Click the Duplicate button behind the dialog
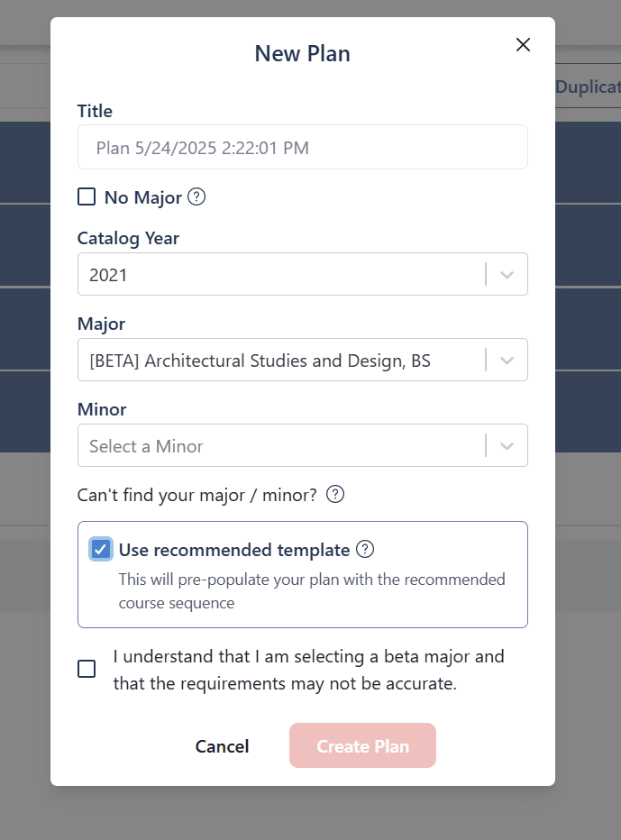621x840 pixels. point(588,87)
